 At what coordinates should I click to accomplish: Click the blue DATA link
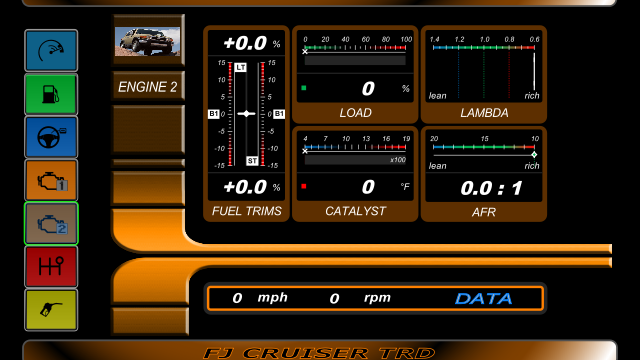(x=484, y=299)
